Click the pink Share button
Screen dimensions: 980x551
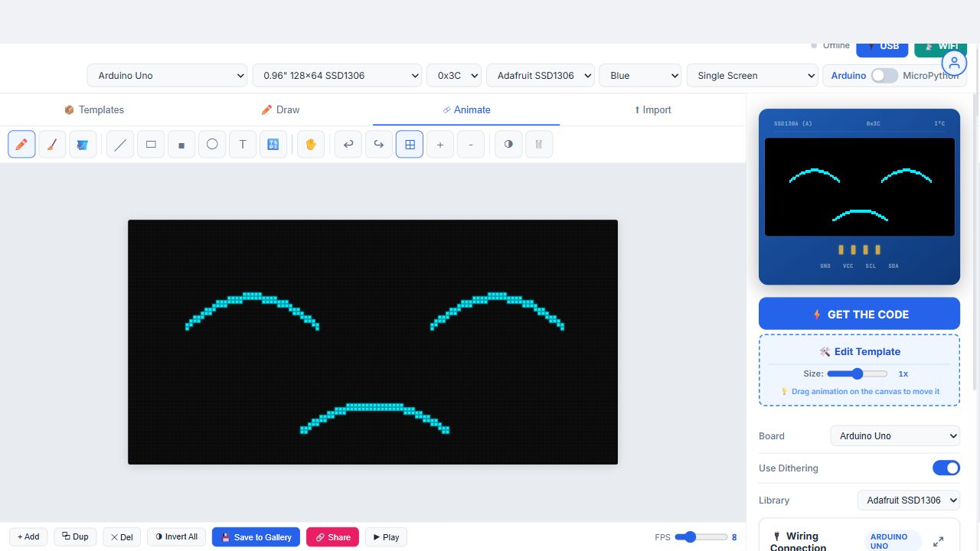332,537
